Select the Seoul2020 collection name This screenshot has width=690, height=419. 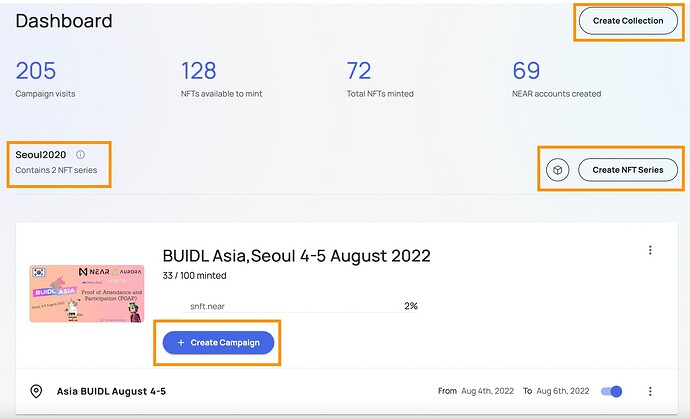(40, 154)
